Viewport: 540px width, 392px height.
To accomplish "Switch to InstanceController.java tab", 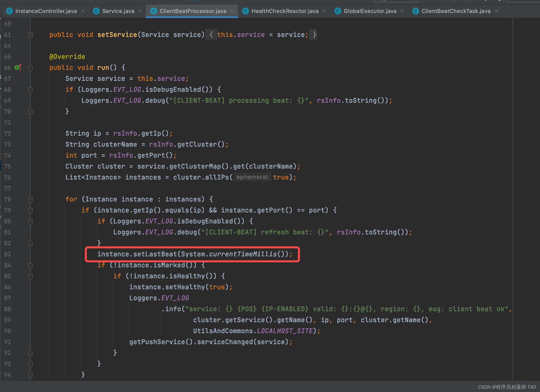I will (x=46, y=11).
